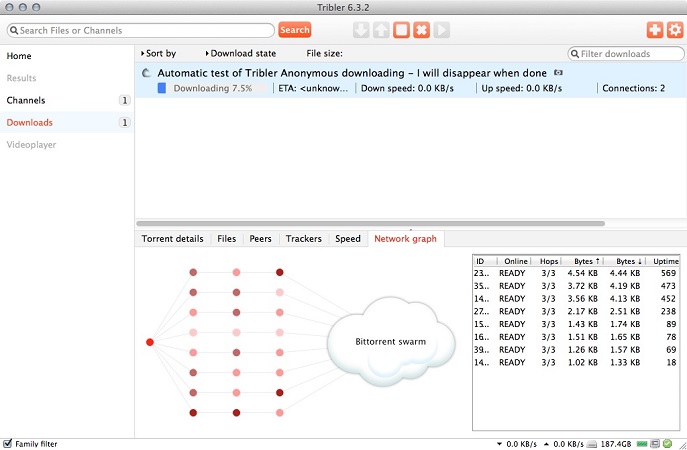687x450 pixels.
Task: Click the horizontal scrollbar under downloads list
Action: [371, 223]
